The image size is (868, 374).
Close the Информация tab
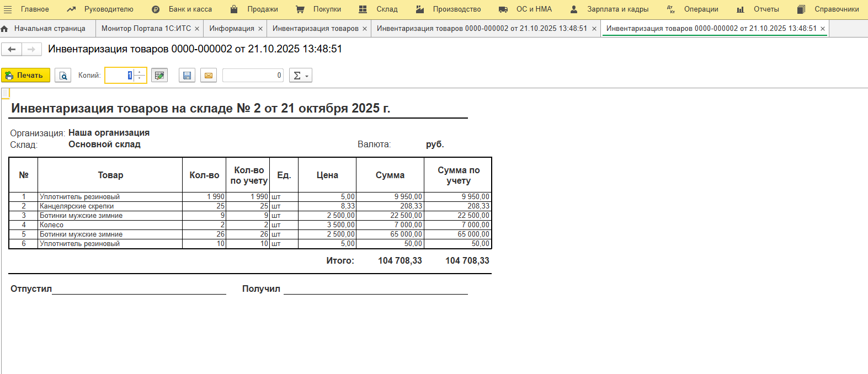[x=260, y=29]
